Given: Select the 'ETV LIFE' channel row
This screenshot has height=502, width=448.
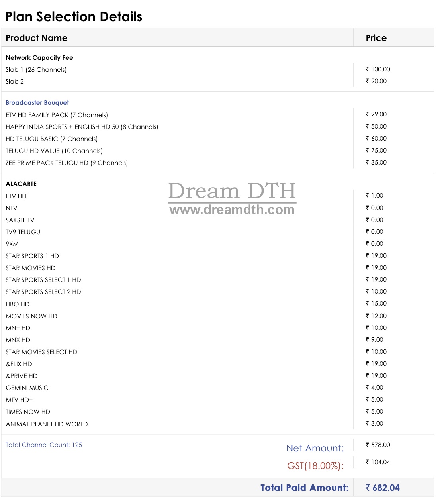Looking at the screenshot, I should [x=17, y=196].
